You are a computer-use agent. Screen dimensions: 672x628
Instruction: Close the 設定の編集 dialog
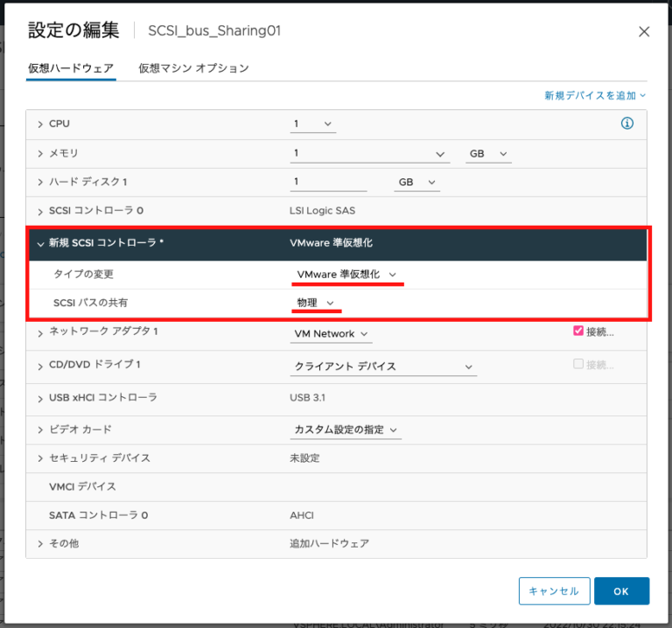point(644,31)
